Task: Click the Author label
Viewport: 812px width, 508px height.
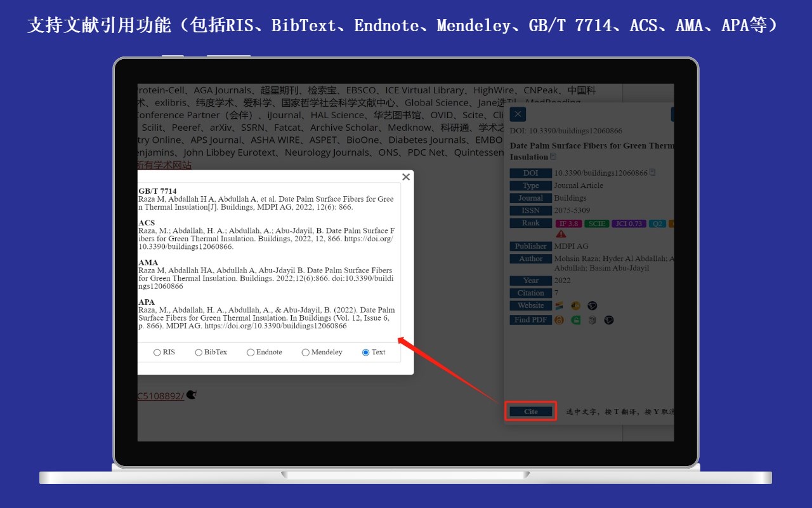Action: coord(531,259)
